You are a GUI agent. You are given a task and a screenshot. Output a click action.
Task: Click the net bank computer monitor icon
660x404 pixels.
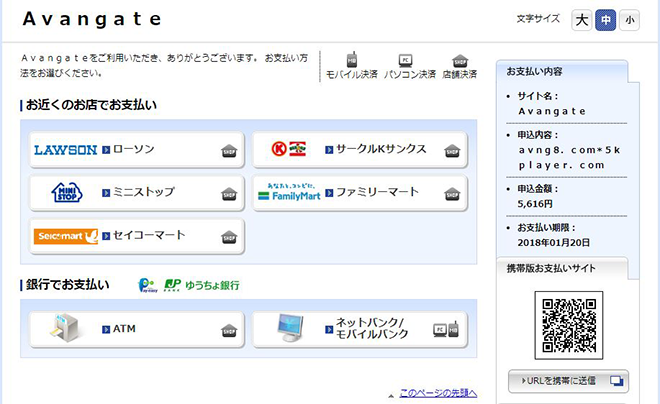coord(290,328)
